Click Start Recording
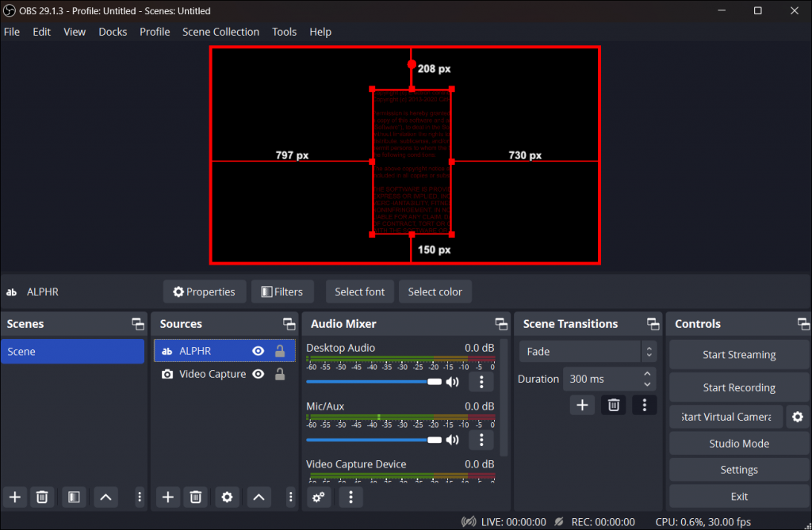The height and width of the screenshot is (530, 812). click(x=738, y=387)
